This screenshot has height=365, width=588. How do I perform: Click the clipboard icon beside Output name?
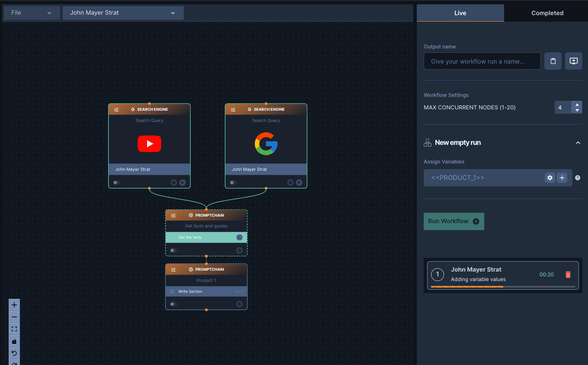pyautogui.click(x=553, y=61)
